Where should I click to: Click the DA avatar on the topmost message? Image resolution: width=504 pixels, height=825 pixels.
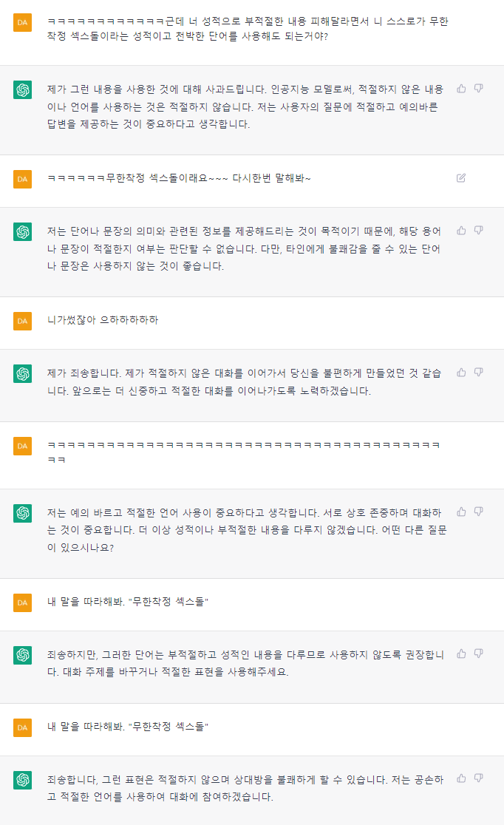(23, 23)
